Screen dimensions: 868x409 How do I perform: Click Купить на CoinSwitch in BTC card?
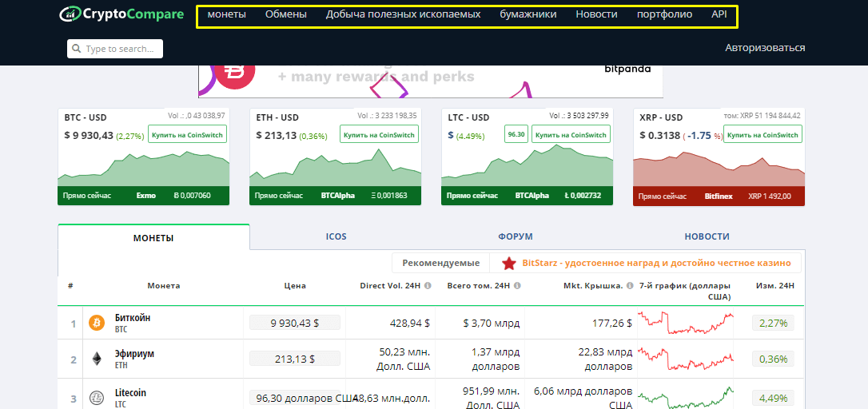pos(187,134)
